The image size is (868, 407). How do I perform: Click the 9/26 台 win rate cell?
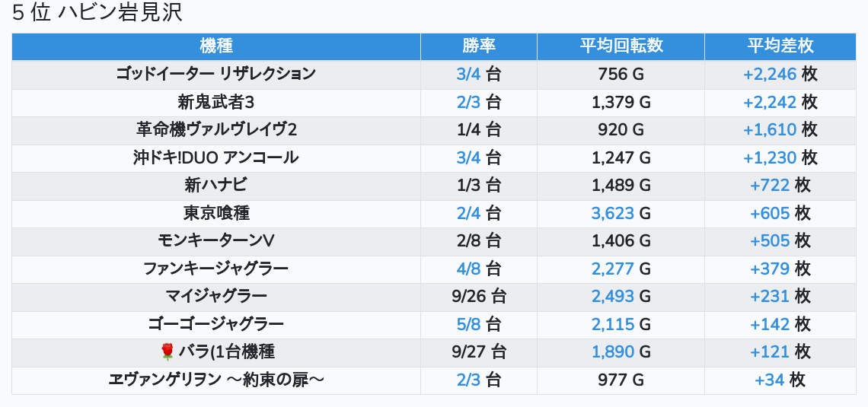(479, 296)
